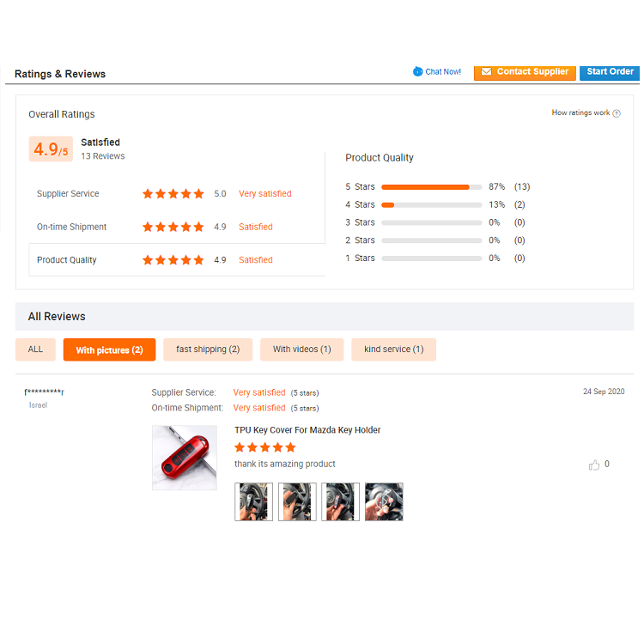Click the 5 Stars rating progress bar

click(x=431, y=187)
